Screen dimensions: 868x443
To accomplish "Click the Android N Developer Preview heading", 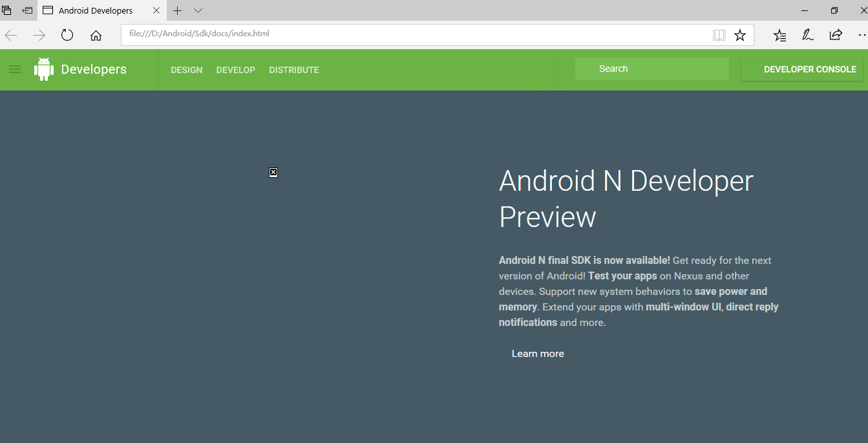I will 626,199.
